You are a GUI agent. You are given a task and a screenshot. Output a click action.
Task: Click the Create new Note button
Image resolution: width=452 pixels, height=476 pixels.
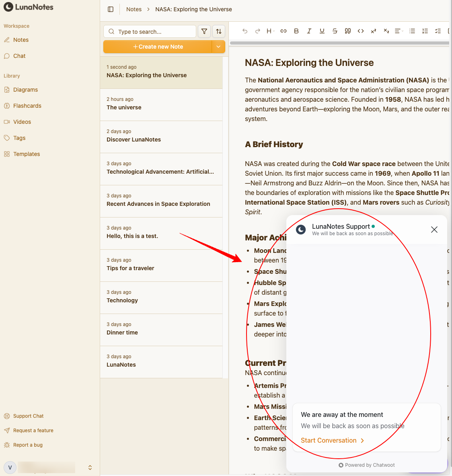click(x=158, y=47)
